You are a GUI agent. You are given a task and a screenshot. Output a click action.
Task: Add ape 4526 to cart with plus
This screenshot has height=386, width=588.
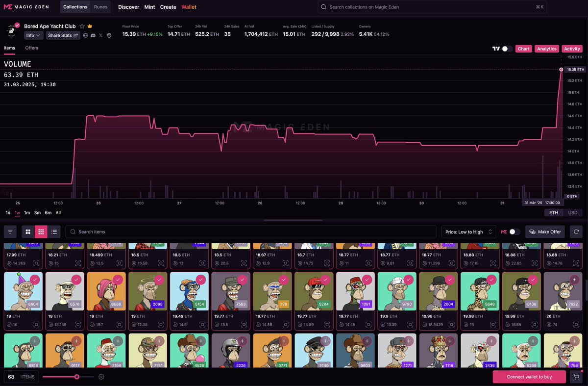[x=200, y=341]
